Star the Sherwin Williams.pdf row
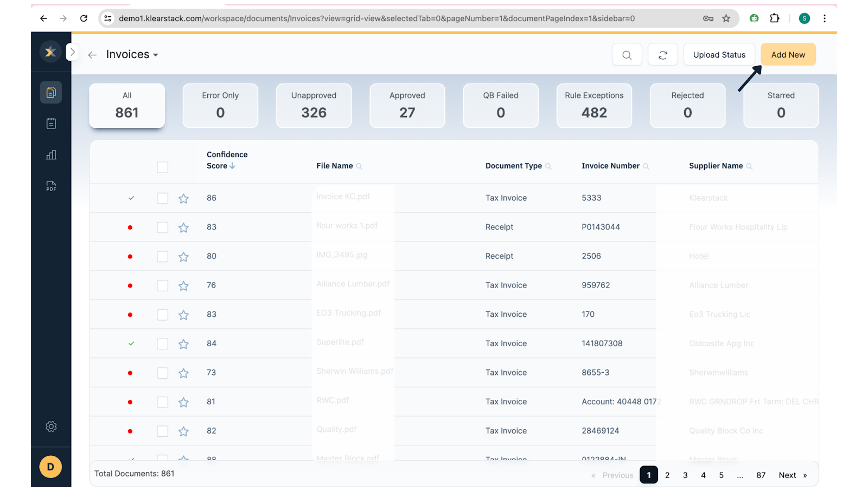The height and width of the screenshot is (491, 868). pos(183,373)
